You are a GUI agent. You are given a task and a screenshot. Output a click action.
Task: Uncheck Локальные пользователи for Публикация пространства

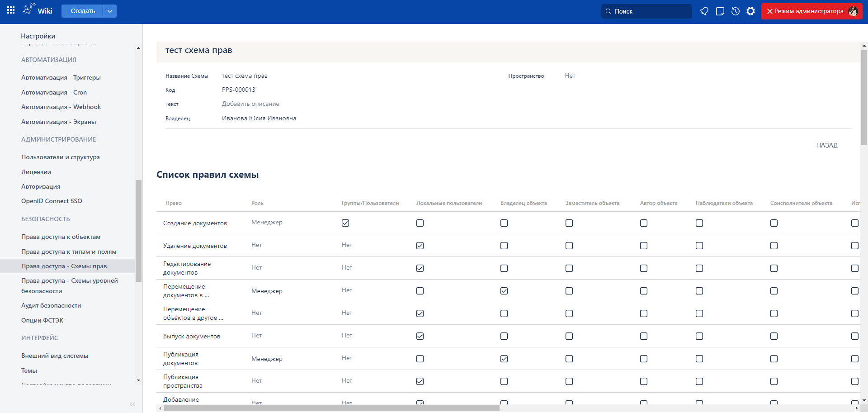point(420,381)
